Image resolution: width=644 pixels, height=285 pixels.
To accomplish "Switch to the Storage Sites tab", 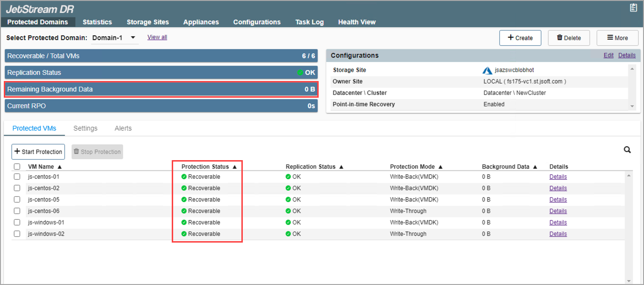I will [x=147, y=22].
